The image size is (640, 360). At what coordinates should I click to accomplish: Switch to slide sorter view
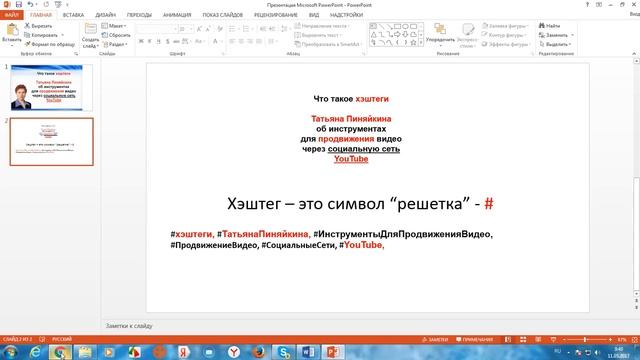click(x=523, y=340)
